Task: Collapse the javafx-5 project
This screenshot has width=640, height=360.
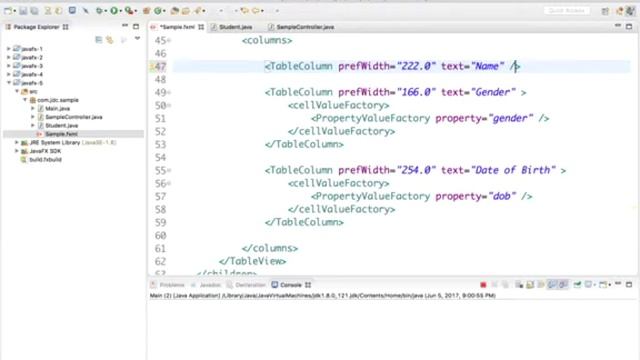Action: (9, 83)
